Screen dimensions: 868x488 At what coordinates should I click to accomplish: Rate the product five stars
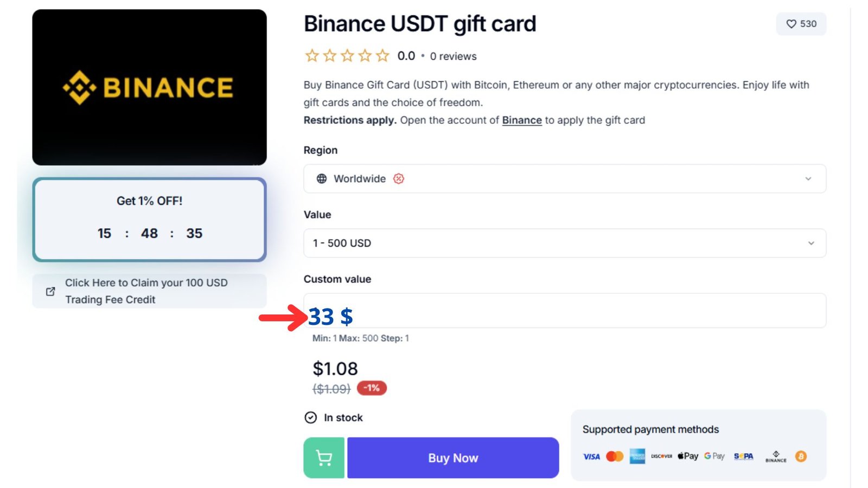point(382,55)
